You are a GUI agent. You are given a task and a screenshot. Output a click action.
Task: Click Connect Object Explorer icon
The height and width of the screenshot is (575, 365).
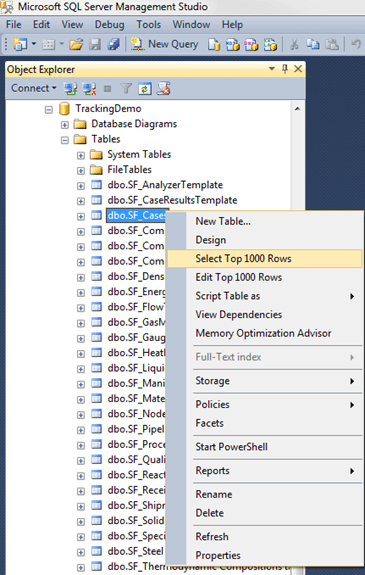(70, 88)
